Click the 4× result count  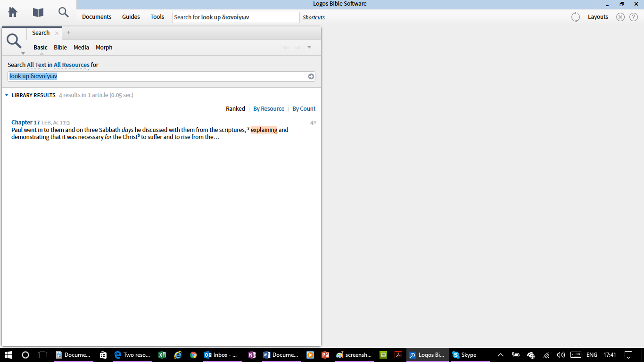click(x=313, y=123)
